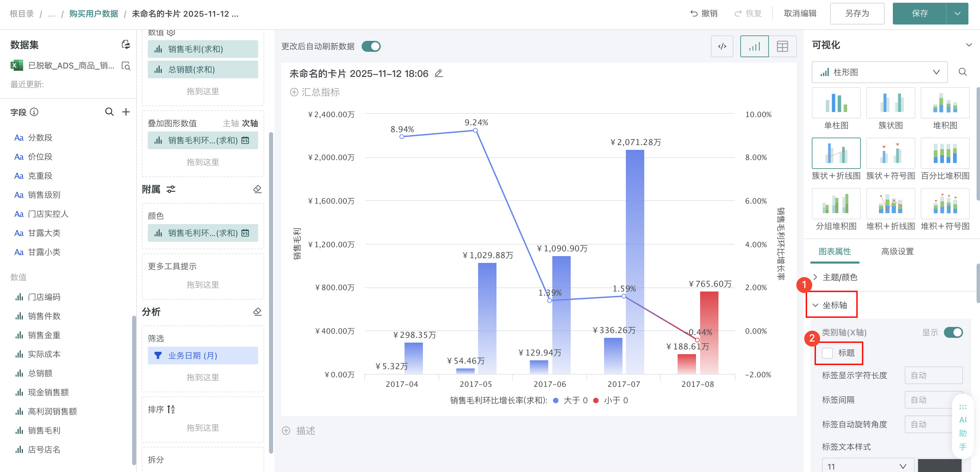
Task: Toggle the 类别轴(X轴) display switch
Action: (953, 332)
